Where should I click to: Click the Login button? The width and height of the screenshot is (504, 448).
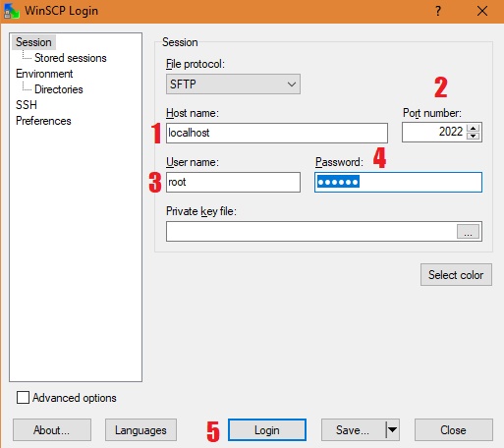pos(267,430)
